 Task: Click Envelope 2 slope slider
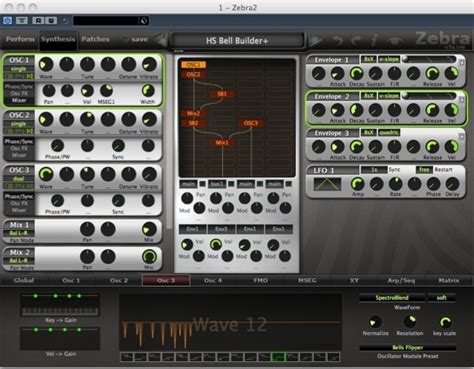pos(429,96)
